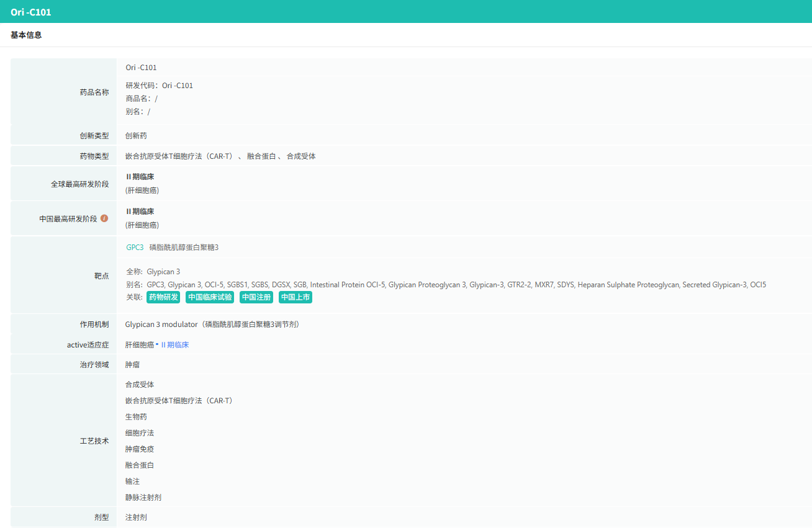Select the 药品名称 row label
This screenshot has height=528, width=812.
click(x=94, y=92)
